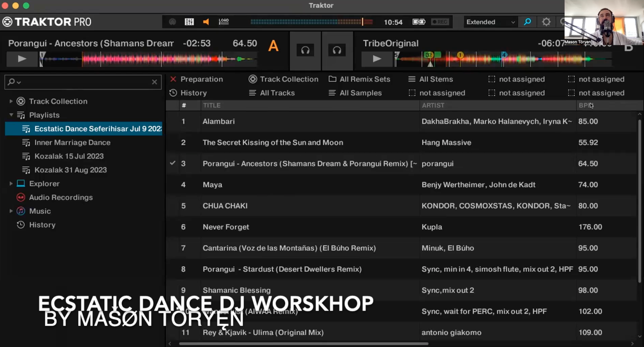644x347 pixels.
Task: Toggle Deck A headphone cue button
Action: coord(305,50)
